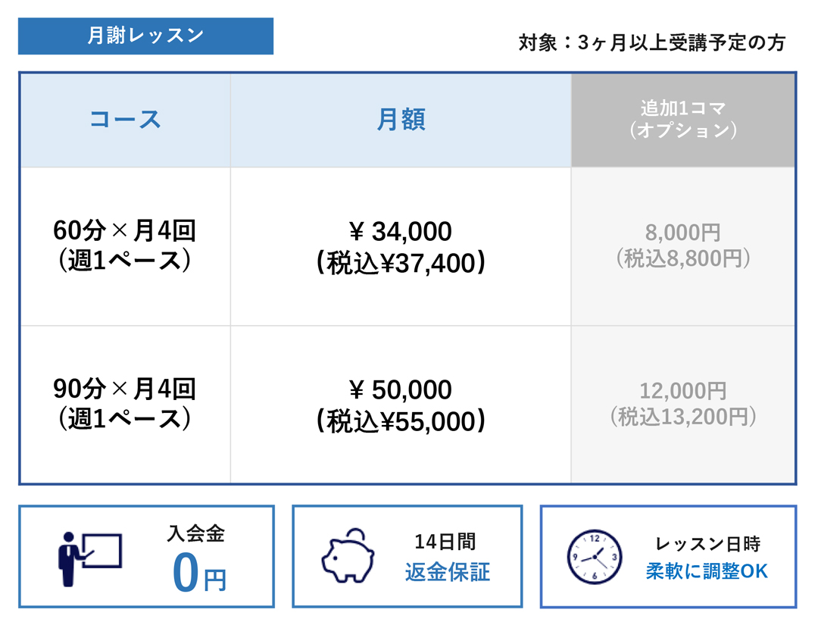Click the instructor with whiteboard icon
Viewport: 818px width, 644px height.
89,558
